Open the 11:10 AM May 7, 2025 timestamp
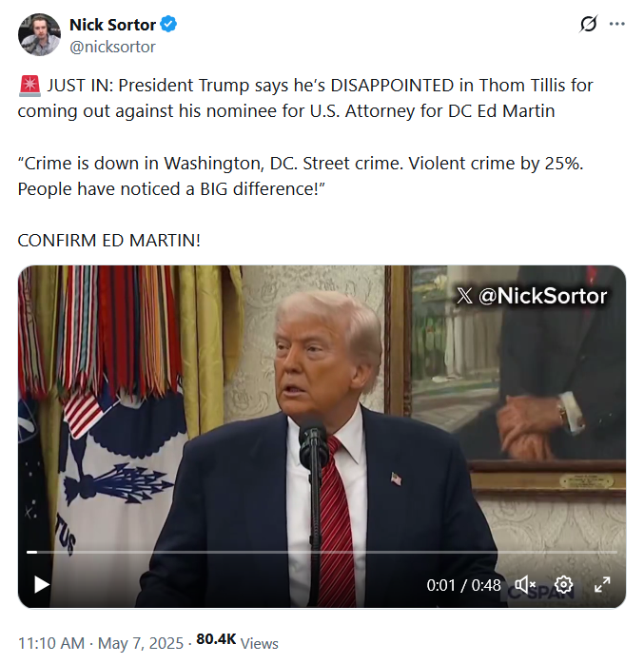The width and height of the screenshot is (644, 664). pos(101,643)
